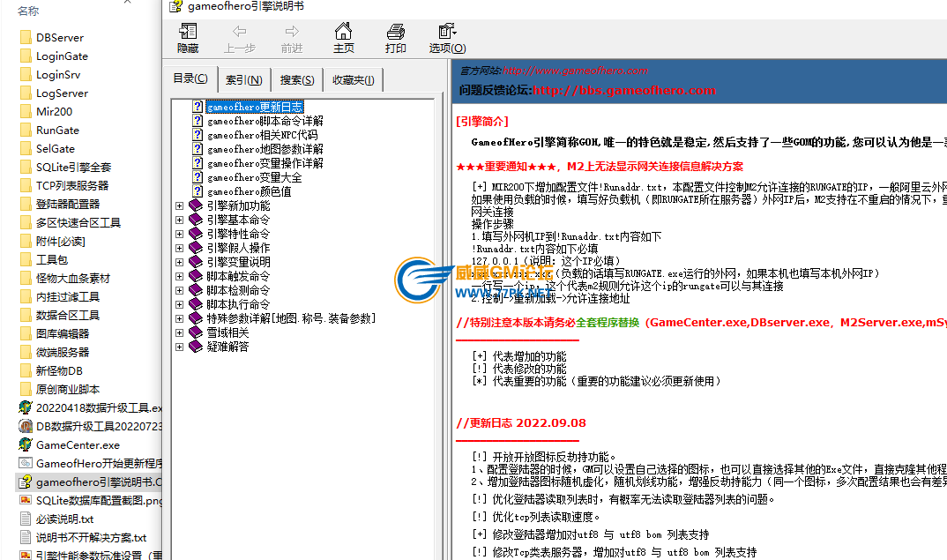The image size is (947, 560).
Task: Click the Back (上一步) arrow icon
Action: tap(240, 32)
